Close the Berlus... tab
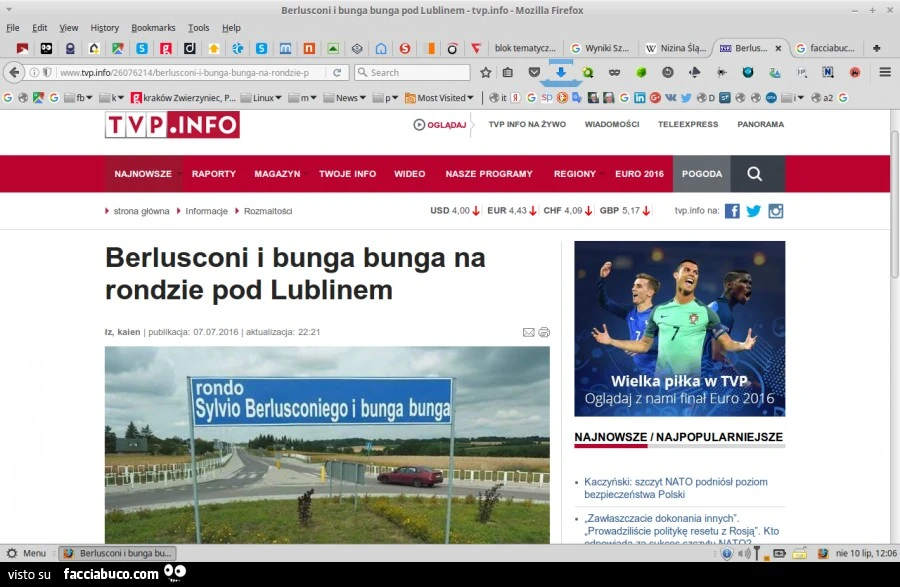Viewport: 900px width, 587px height. point(778,49)
